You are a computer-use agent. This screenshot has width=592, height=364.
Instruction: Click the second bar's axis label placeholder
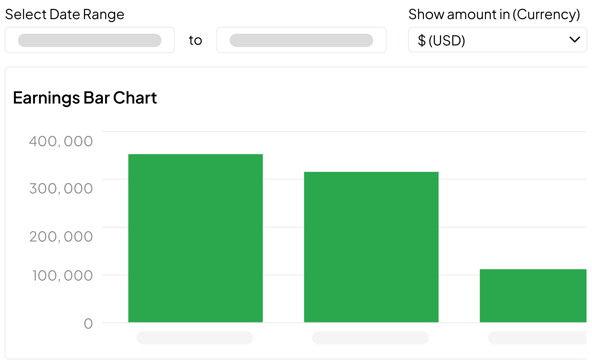point(371,338)
